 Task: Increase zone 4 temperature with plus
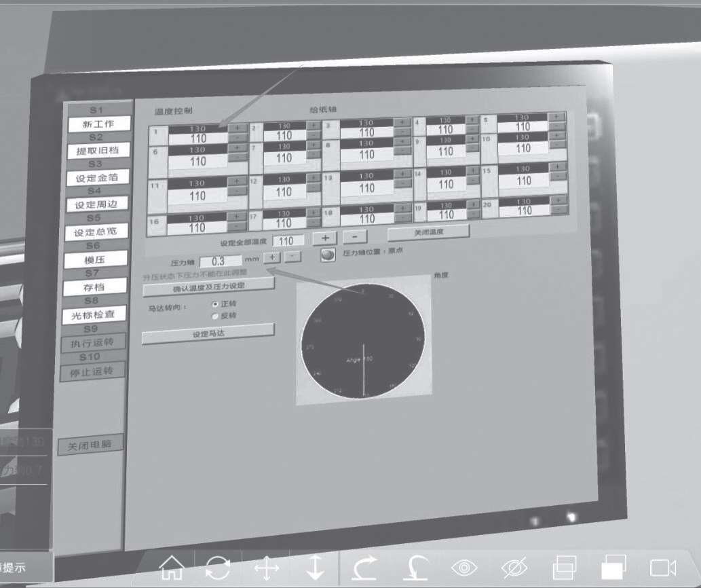(472, 120)
